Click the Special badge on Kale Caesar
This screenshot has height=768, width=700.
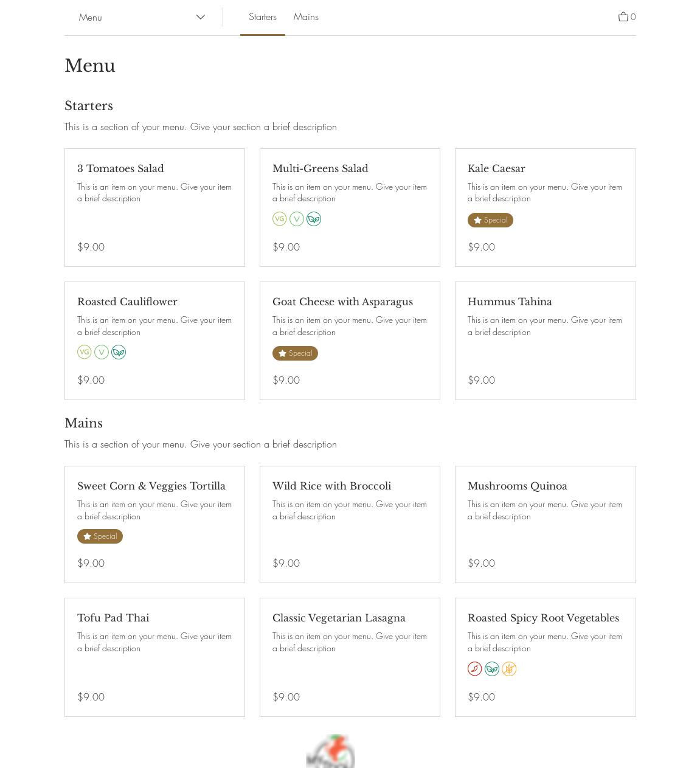click(490, 220)
